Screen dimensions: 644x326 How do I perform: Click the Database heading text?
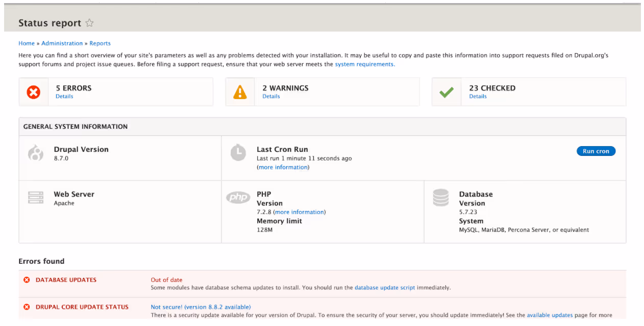pyautogui.click(x=476, y=194)
